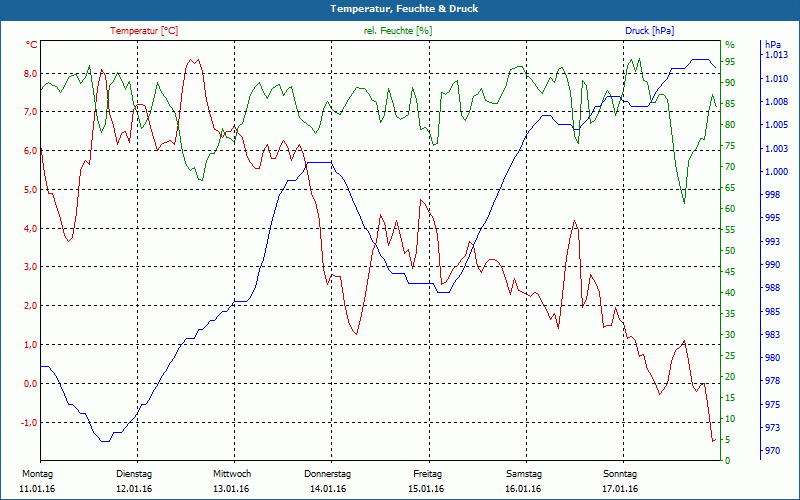Viewport: 800px width, 500px height.
Task: Click the blue "980" pressure axis label
Action: (x=772, y=358)
